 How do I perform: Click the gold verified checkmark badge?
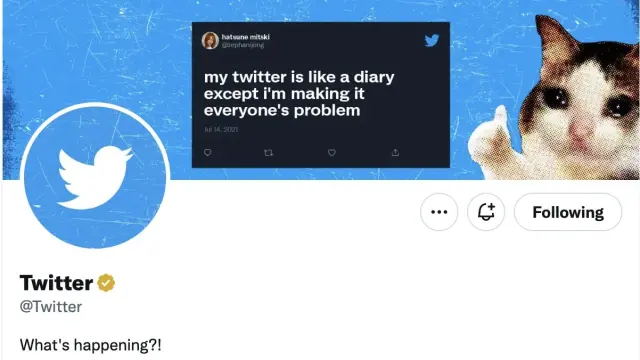click(x=106, y=283)
